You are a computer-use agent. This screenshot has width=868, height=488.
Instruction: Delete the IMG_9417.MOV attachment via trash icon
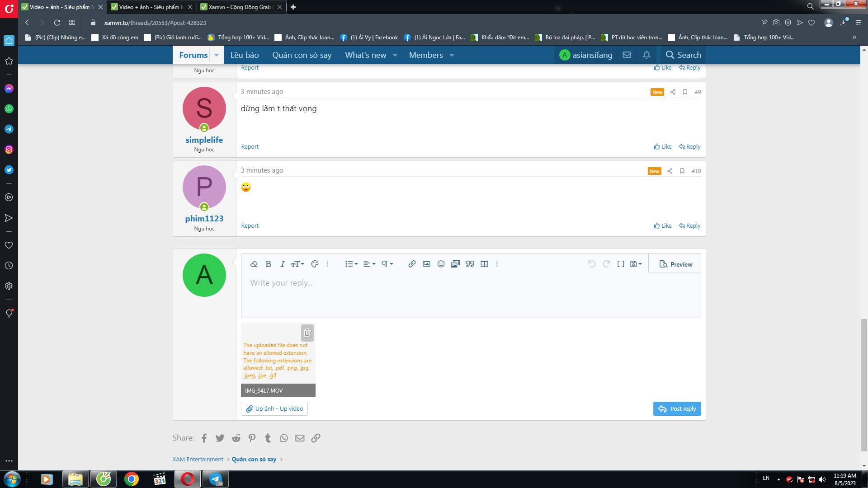pos(307,333)
